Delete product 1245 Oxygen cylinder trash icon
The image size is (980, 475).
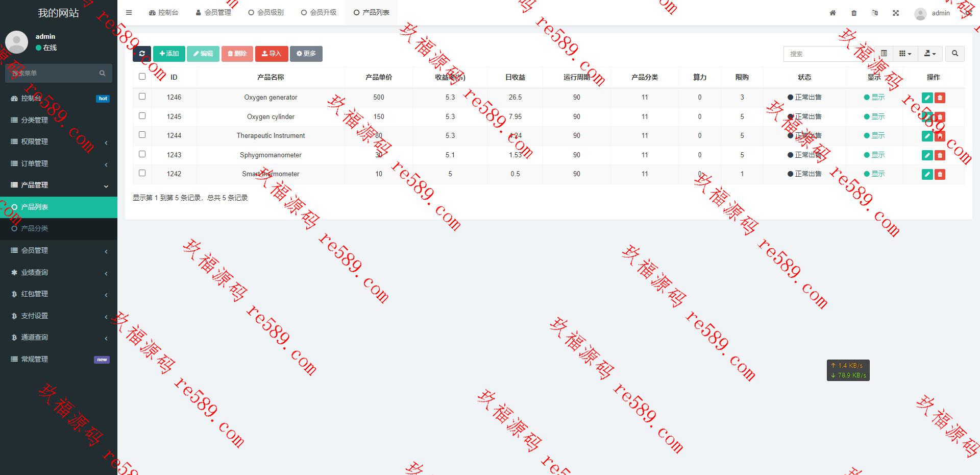point(940,117)
